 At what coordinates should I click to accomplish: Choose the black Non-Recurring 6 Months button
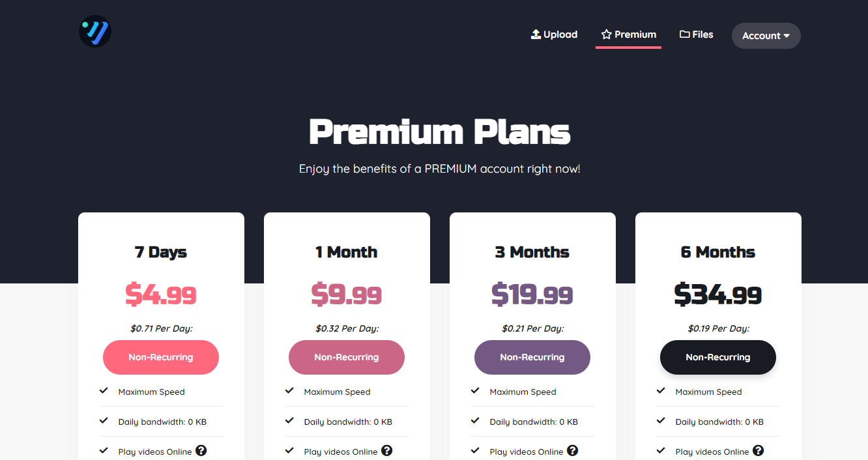(718, 357)
